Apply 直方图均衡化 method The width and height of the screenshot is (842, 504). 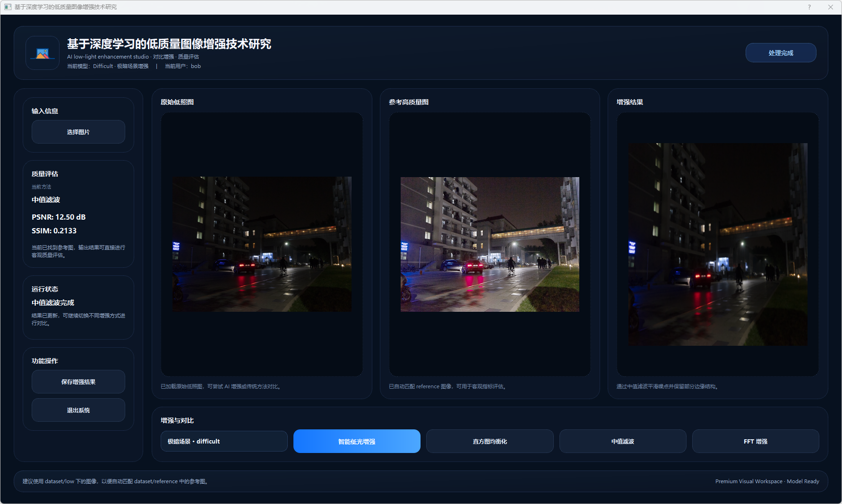[490, 441]
